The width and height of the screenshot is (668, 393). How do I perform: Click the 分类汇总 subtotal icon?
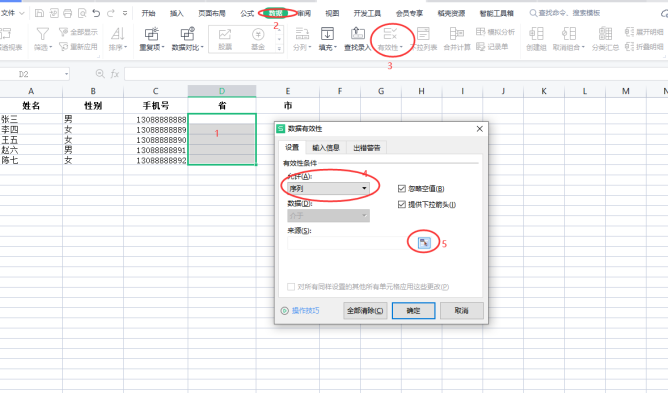pos(605,34)
